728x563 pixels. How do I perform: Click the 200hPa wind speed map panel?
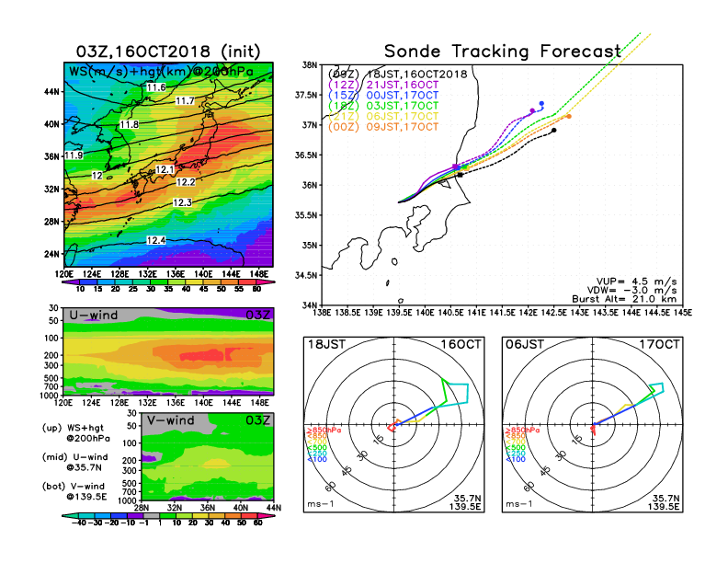pos(168,165)
